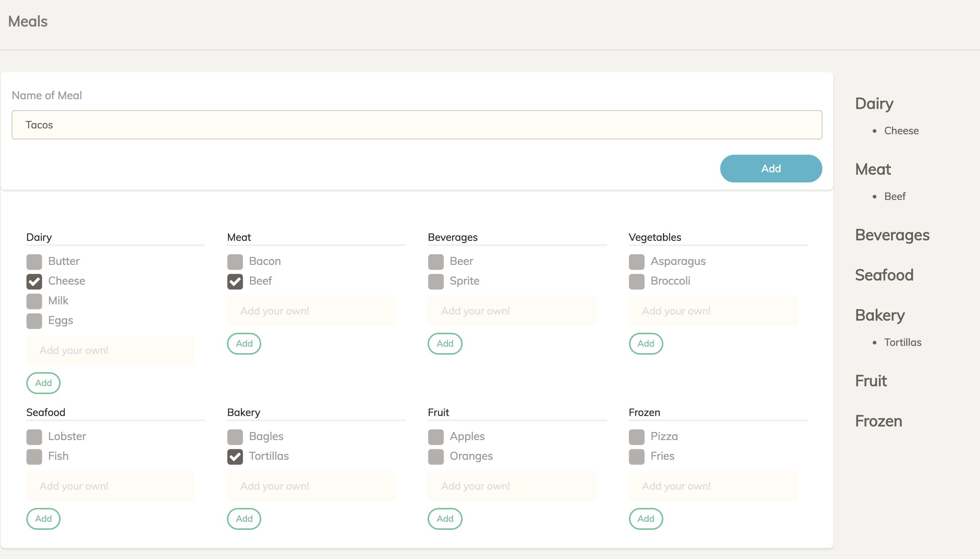Click Vegetables category heading in form
Viewport: 980px width, 559px height.
655,237
